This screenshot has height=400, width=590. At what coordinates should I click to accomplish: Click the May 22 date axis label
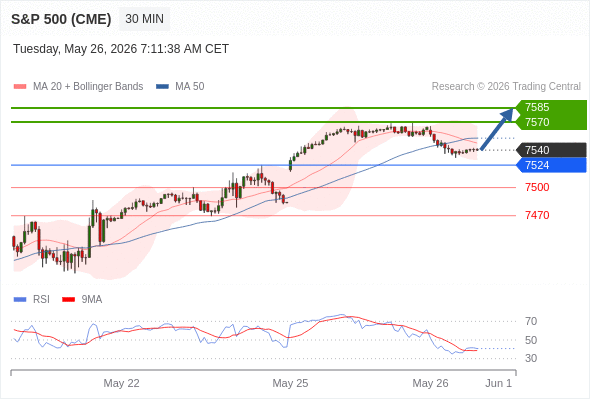(x=122, y=383)
